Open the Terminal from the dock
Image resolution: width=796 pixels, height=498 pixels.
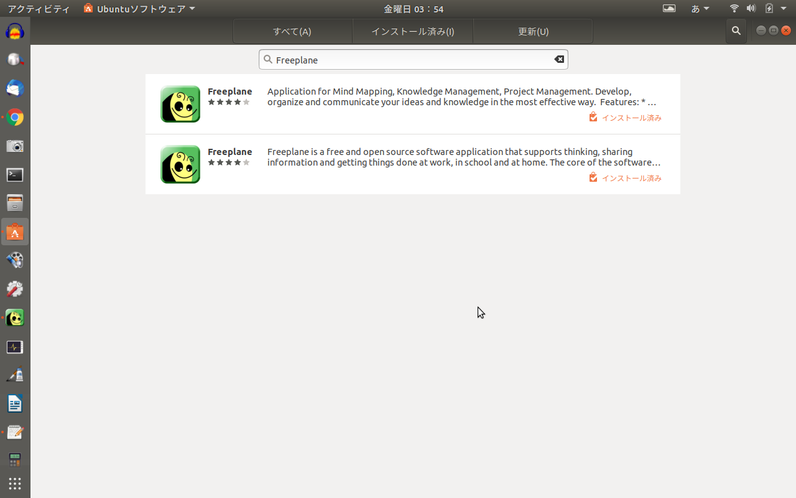tap(15, 175)
